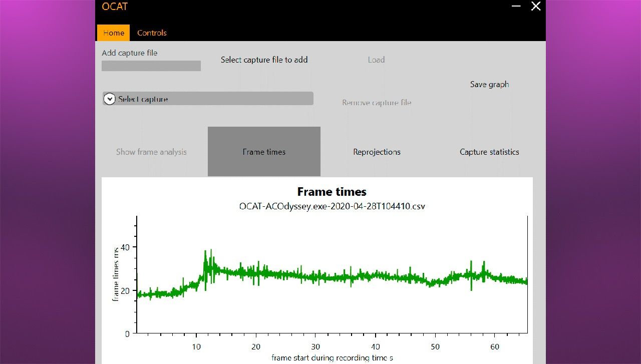Switch graph to Reprojections
The width and height of the screenshot is (641, 364).
click(x=377, y=152)
